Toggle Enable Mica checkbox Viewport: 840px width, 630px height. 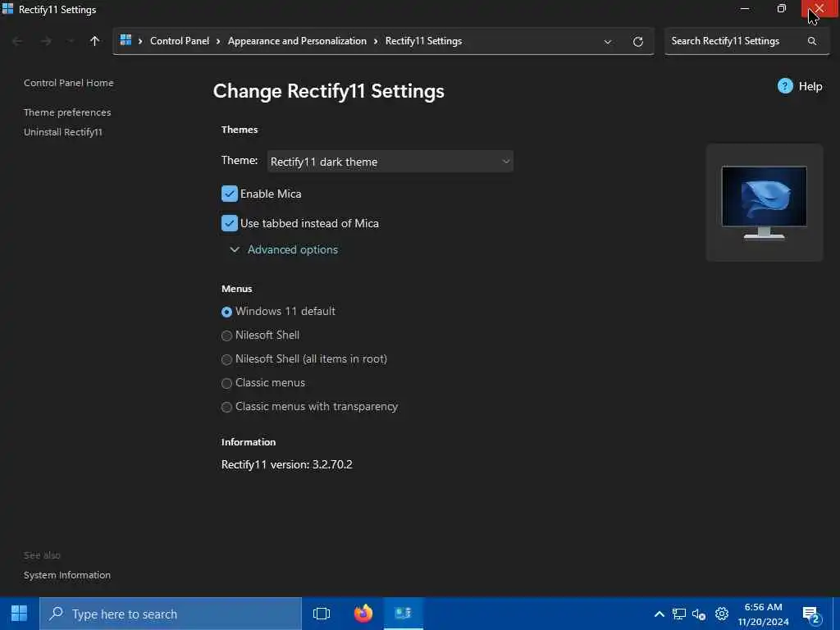230,194
